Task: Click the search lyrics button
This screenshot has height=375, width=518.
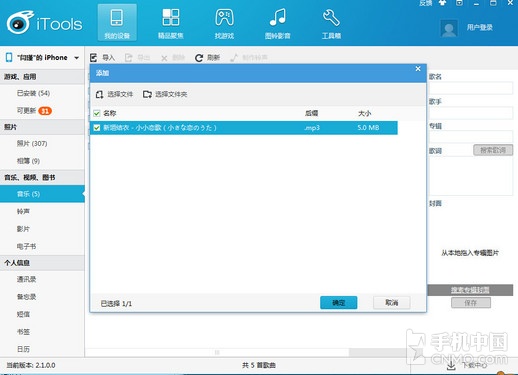Action: click(493, 150)
